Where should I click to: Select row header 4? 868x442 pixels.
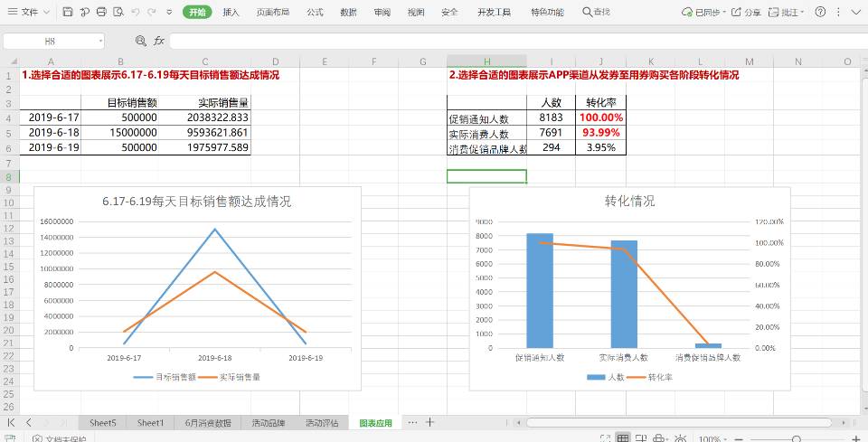(8, 118)
